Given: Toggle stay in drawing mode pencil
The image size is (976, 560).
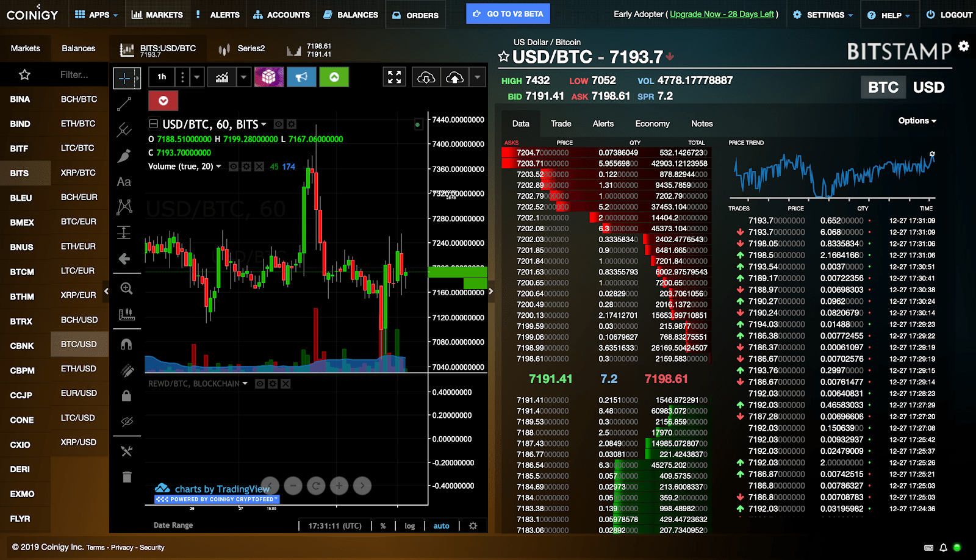Looking at the screenshot, I should pyautogui.click(x=127, y=370).
